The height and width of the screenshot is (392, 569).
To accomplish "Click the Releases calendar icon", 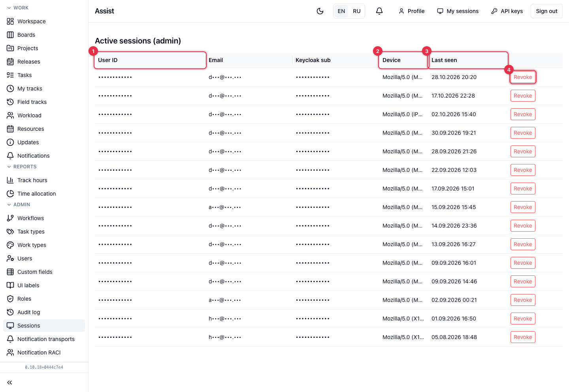I will click(x=10, y=62).
